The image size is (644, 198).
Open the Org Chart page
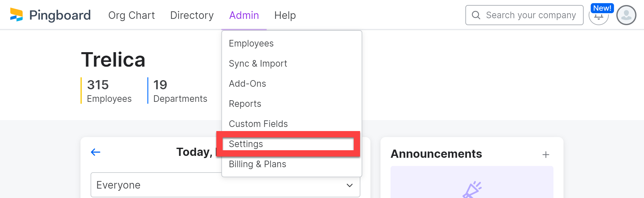[131, 15]
